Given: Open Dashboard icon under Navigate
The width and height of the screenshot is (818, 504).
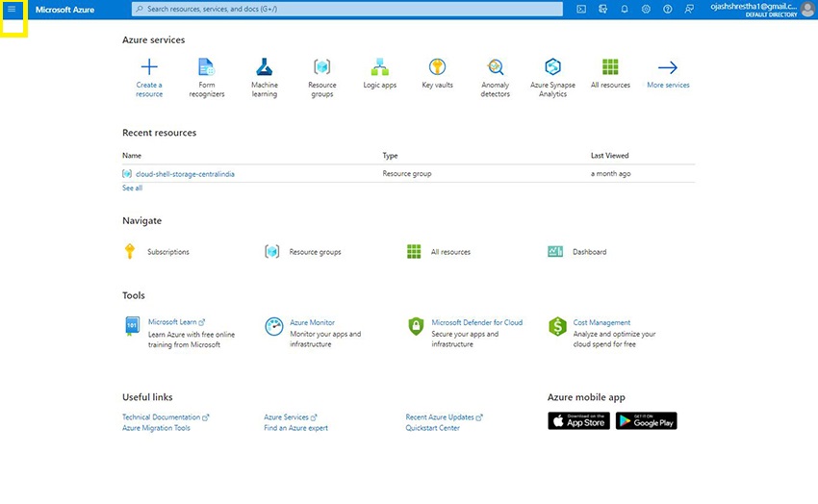Looking at the screenshot, I should pyautogui.click(x=555, y=251).
